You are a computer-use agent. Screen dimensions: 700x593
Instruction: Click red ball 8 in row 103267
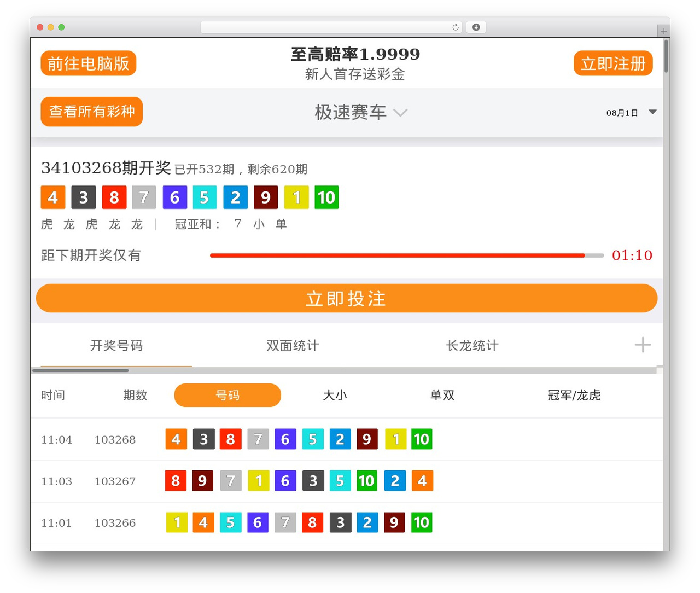coord(176,481)
